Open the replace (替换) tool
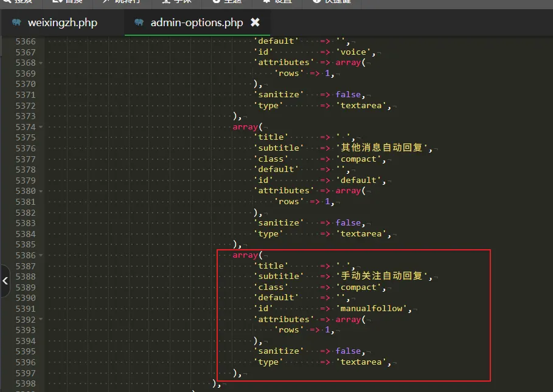Viewport: 553px width, 392px height. pos(68,1)
